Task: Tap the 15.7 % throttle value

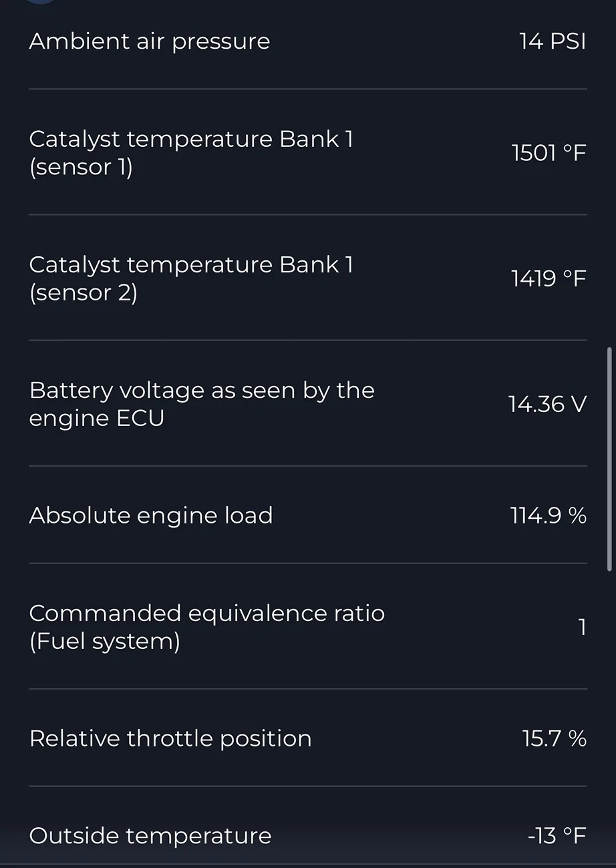Action: tap(554, 738)
